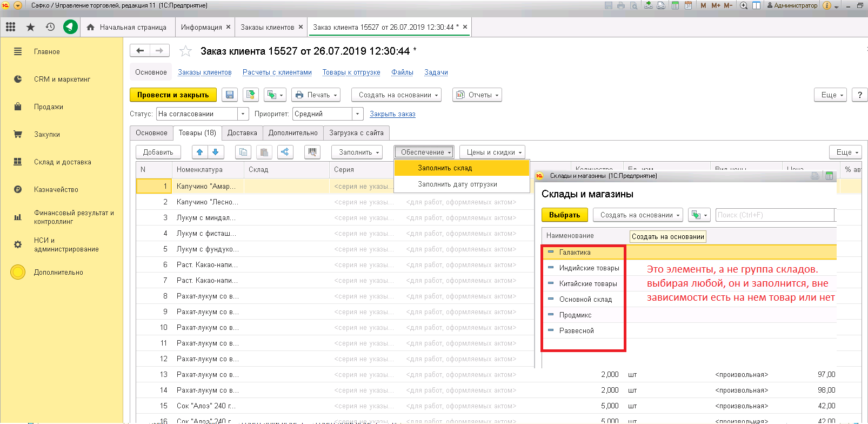The image size is (868, 424).
Task: Switch to the Доставка tab
Action: (242, 133)
